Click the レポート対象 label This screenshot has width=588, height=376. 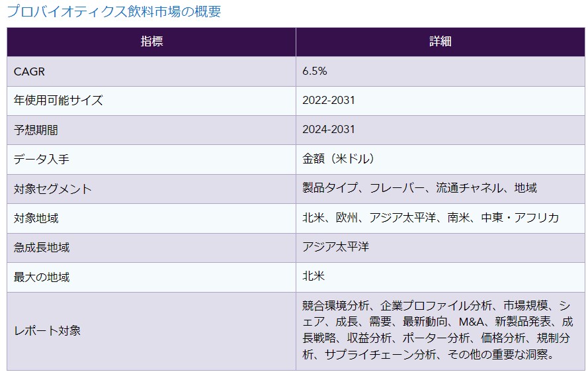47,331
